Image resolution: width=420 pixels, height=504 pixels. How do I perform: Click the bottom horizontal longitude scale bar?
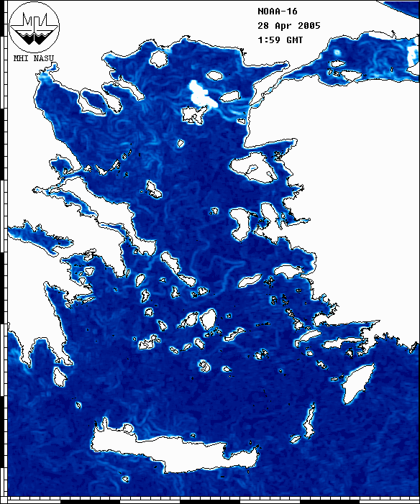click(214, 500)
